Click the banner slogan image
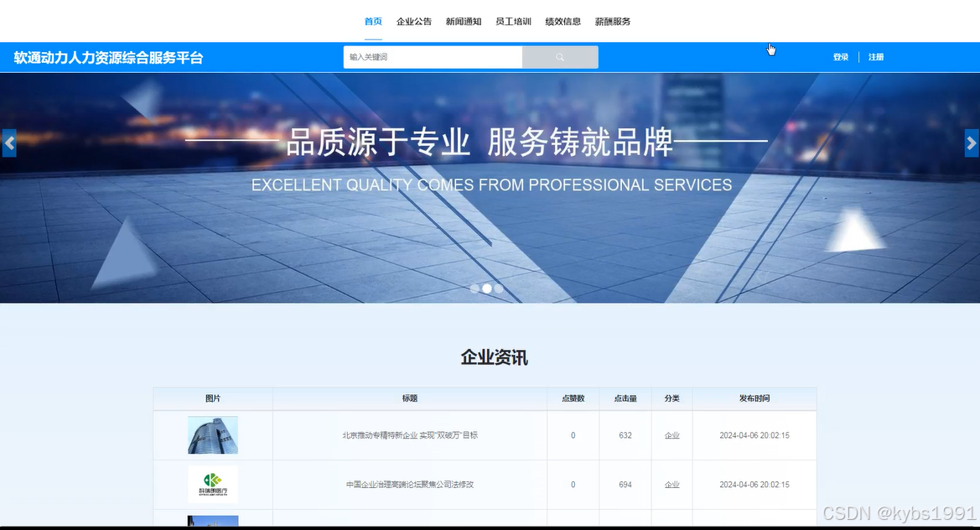980x530 pixels. point(490,188)
